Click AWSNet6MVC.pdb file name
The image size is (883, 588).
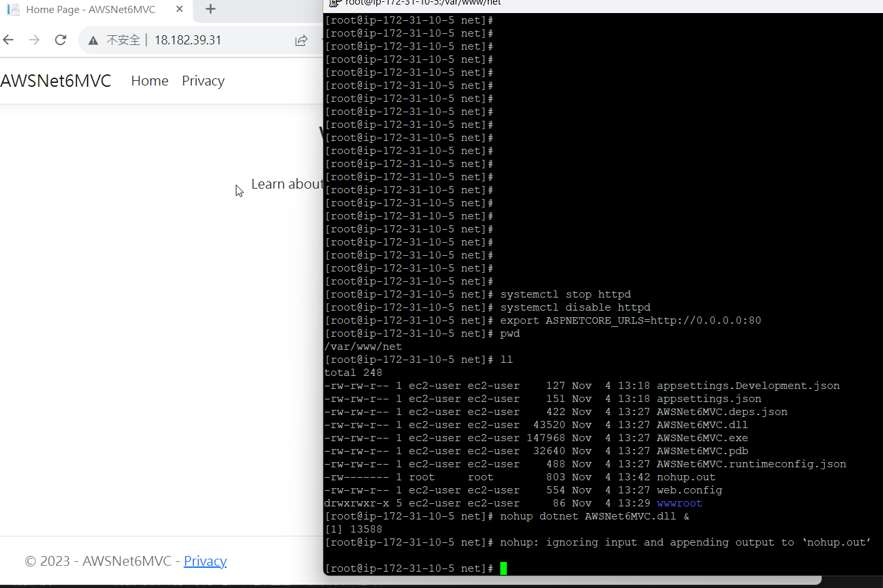[x=703, y=451]
